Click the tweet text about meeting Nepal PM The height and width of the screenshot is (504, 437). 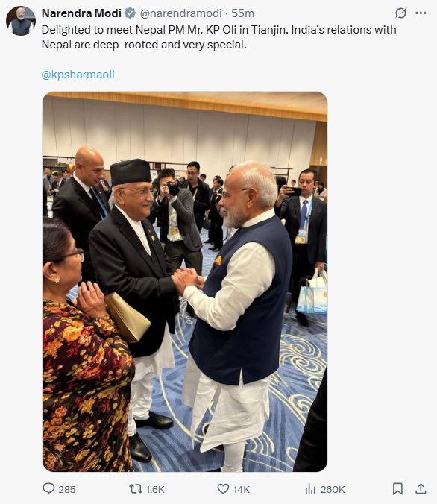[x=218, y=37]
